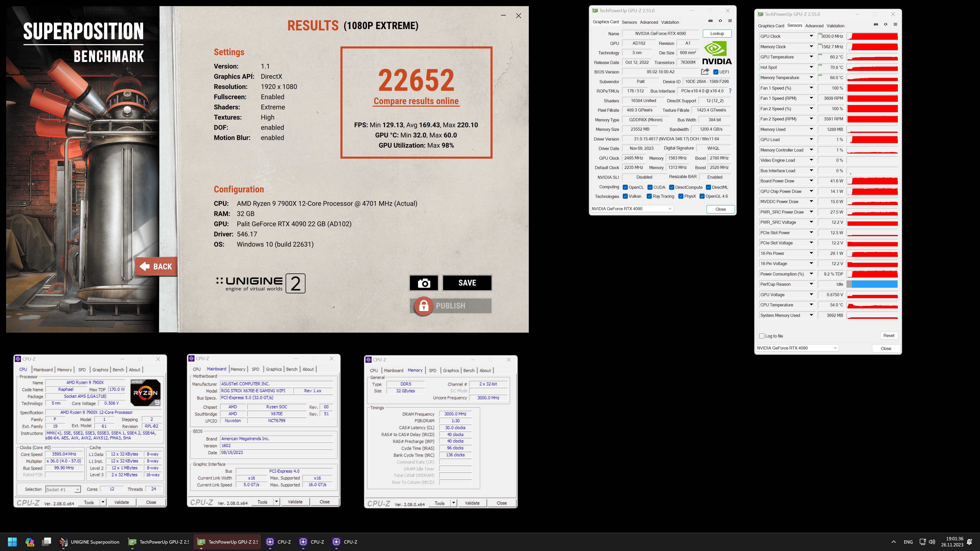Screen dimensions: 980x551
Task: Click the blue PerfCap Reason graph bar
Action: [x=874, y=284]
